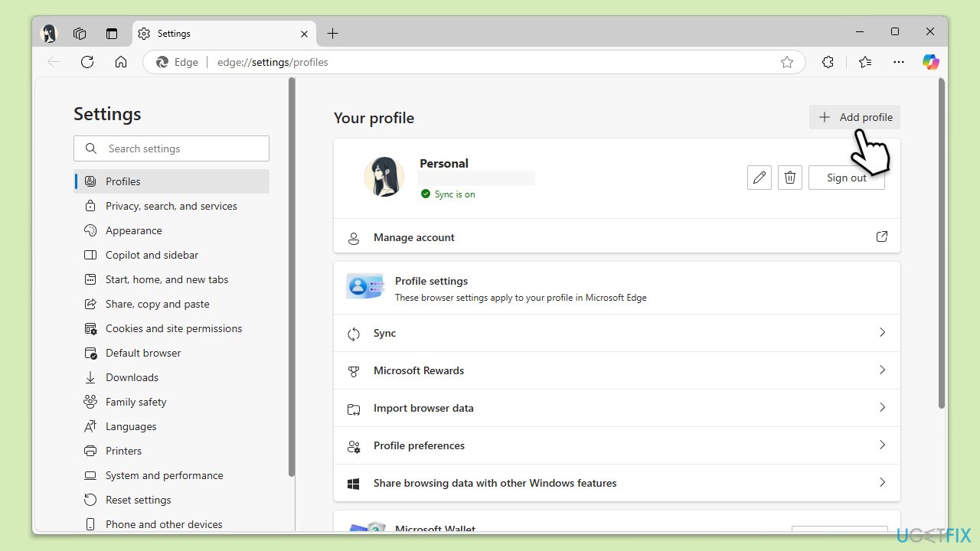The image size is (980, 551).
Task: Click the Settings tab title
Action: pyautogui.click(x=174, y=34)
